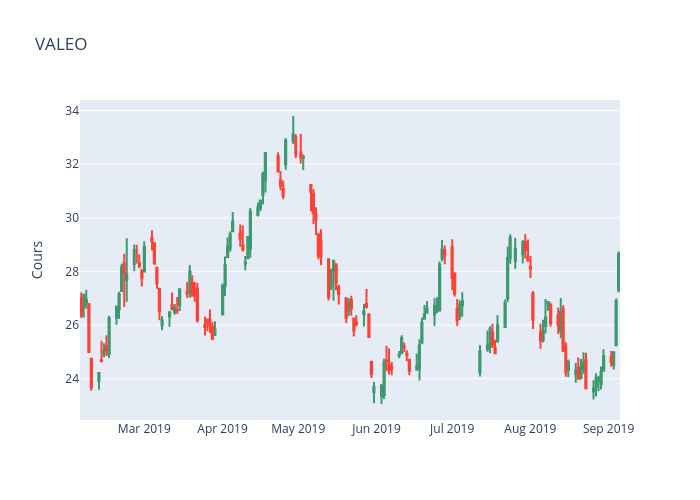Click the Jul 2019 x-axis label
This screenshot has width=700, height=500.
(x=452, y=429)
